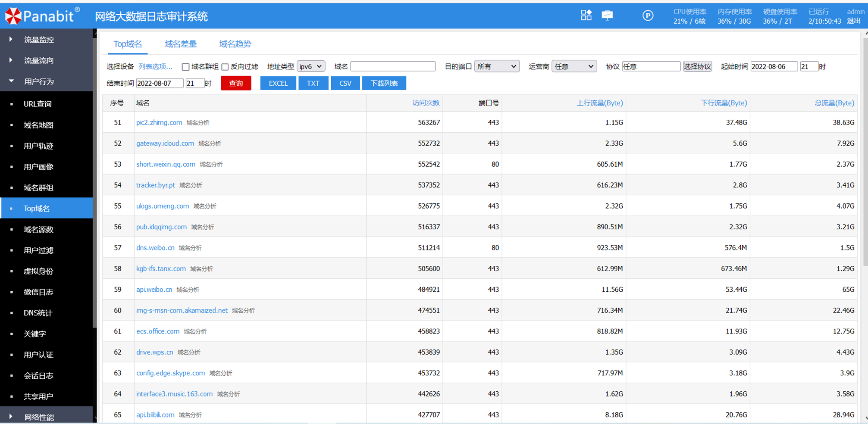Click the 下载列表 button
This screenshot has height=424, width=868.
pos(384,83)
